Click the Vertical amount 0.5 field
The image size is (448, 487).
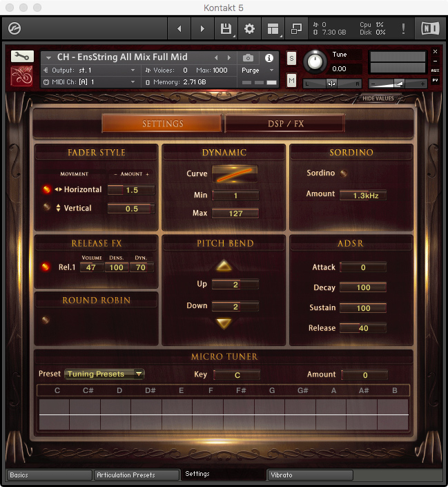(131, 209)
